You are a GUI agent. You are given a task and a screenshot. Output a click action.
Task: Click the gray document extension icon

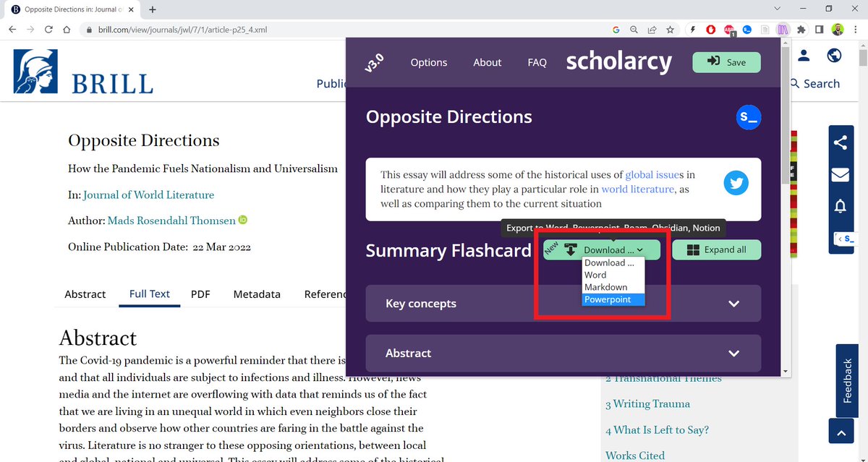(765, 30)
